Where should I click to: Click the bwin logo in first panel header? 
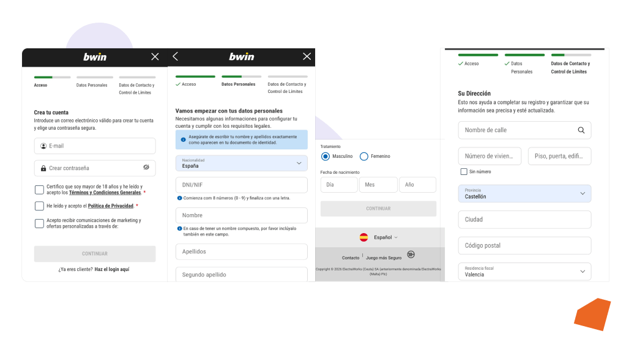point(95,57)
